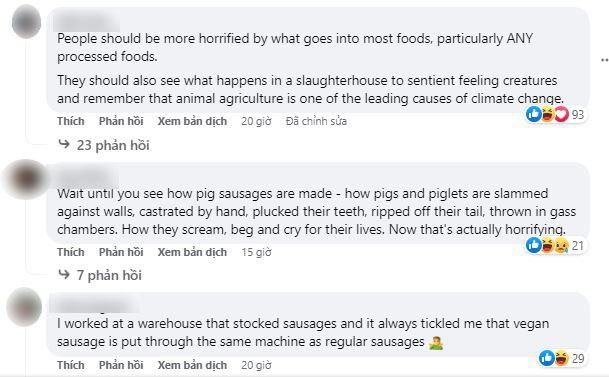Click the crying emoji reaction with 21 count
609x377 pixels.
561,245
